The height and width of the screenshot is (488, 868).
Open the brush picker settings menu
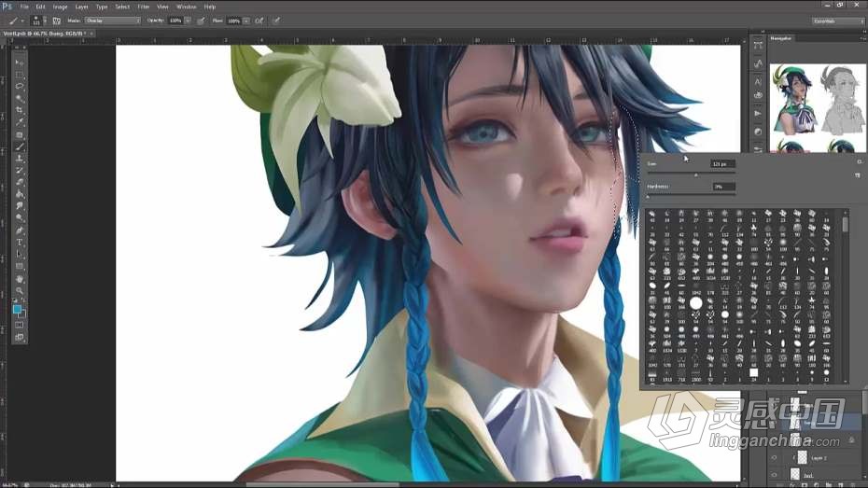coord(860,162)
